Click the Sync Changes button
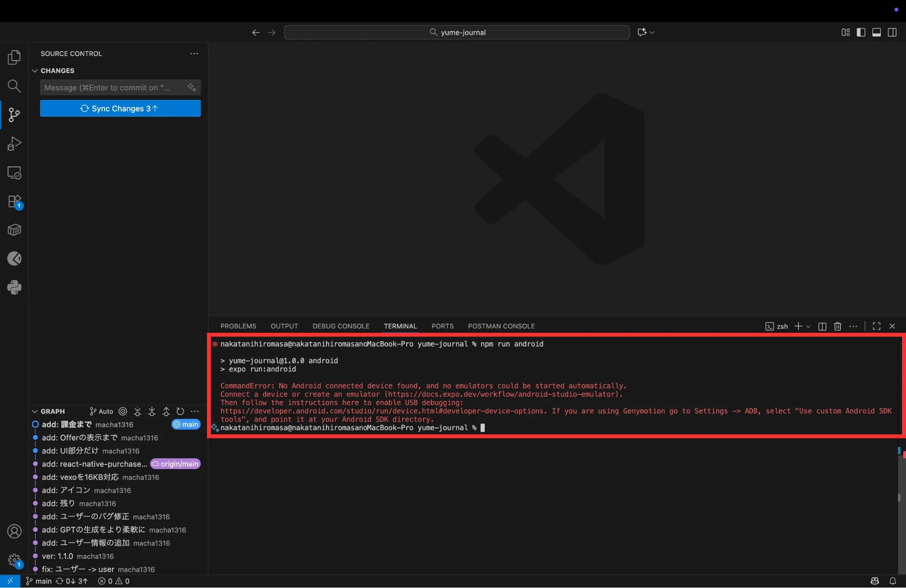The width and height of the screenshot is (906, 588). point(120,108)
